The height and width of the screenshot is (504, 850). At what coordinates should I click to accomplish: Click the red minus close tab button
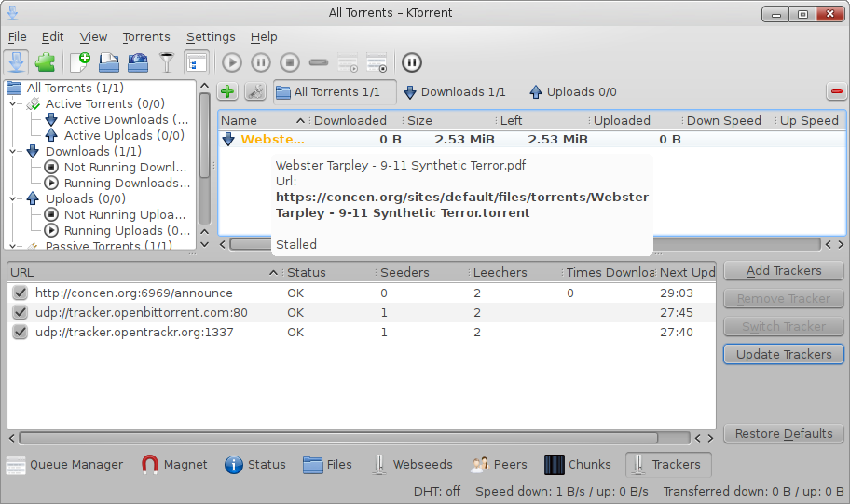[x=836, y=91]
